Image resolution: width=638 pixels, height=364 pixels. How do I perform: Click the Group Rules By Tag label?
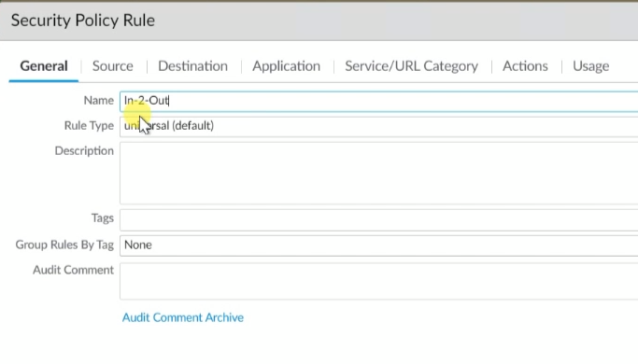64,245
